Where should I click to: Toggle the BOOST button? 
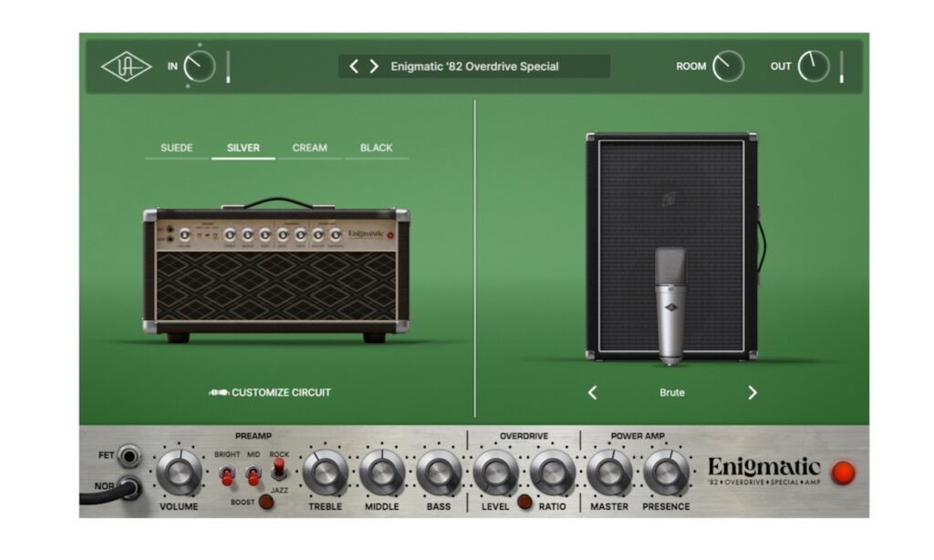(x=266, y=503)
